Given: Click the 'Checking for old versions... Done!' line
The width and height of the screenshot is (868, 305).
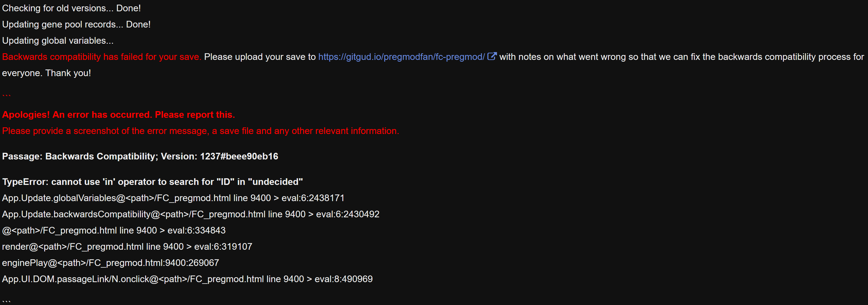Looking at the screenshot, I should click(x=71, y=8).
